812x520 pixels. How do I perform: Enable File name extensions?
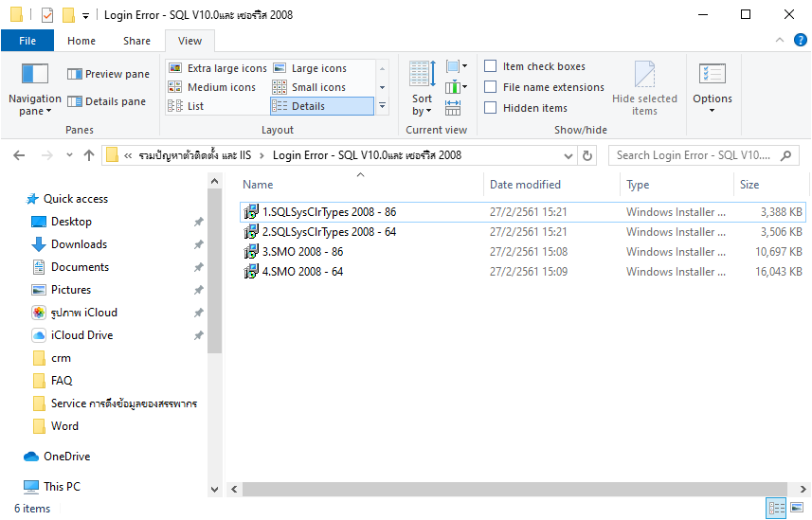coord(490,87)
